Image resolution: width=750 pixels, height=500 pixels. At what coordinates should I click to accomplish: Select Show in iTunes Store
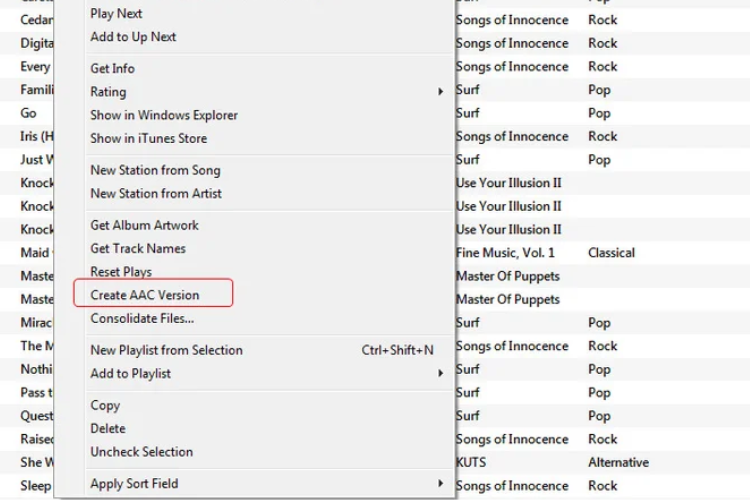tap(148, 138)
